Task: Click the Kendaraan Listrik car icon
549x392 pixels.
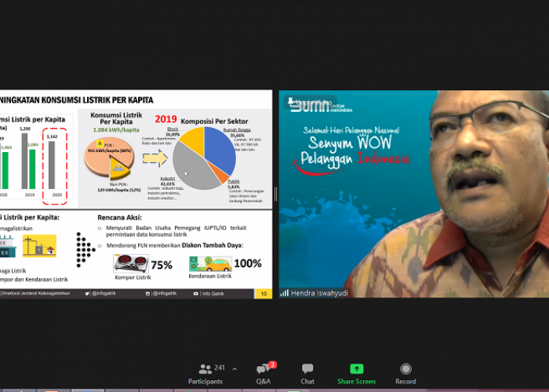Action: coord(209,264)
